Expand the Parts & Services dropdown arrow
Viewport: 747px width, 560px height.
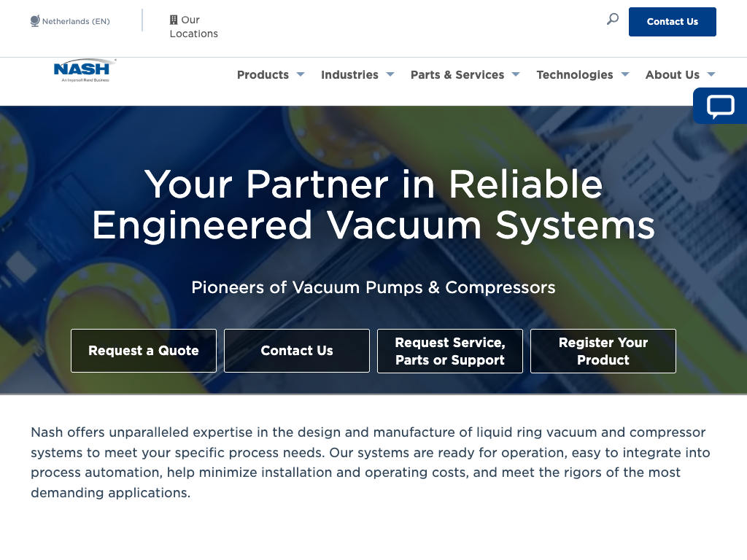[516, 74]
